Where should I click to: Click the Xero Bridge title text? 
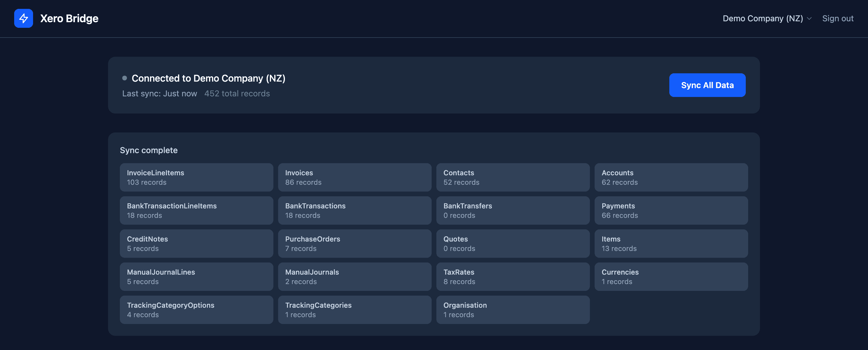tap(69, 18)
